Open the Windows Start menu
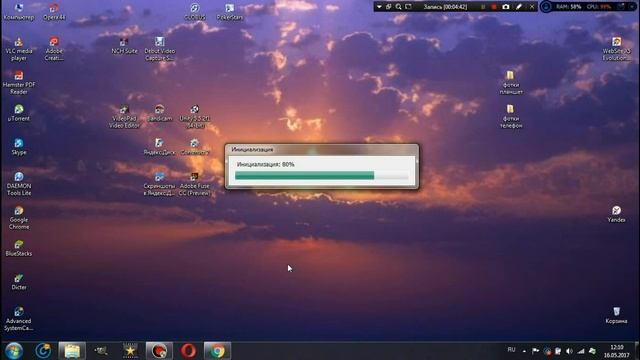The width and height of the screenshot is (640, 360). [13, 351]
